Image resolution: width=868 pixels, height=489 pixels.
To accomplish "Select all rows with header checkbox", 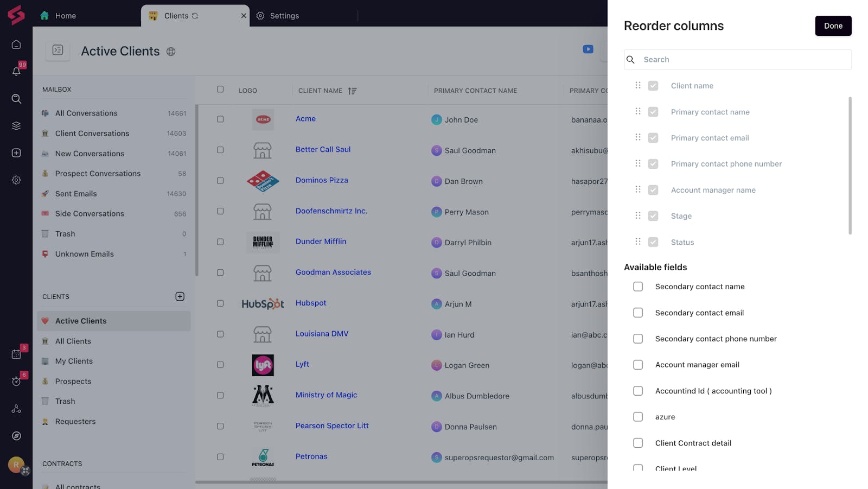I will tap(220, 90).
